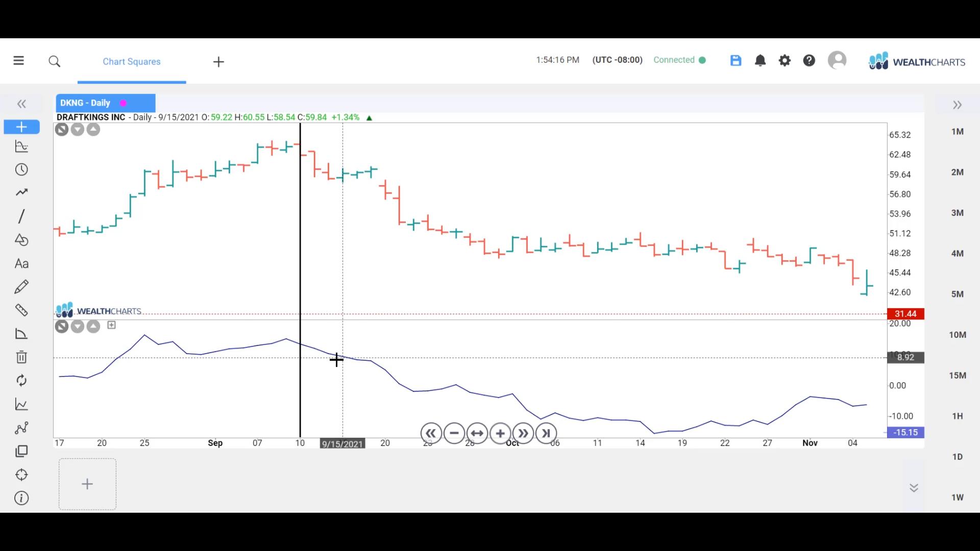The width and height of the screenshot is (980, 551).
Task: Select the pencil freehand tool
Action: pos(21,287)
